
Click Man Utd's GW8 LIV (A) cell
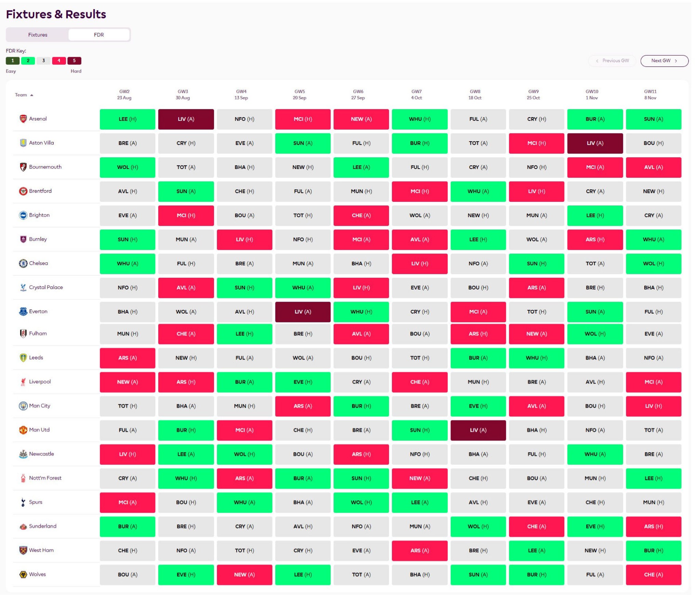click(x=478, y=430)
